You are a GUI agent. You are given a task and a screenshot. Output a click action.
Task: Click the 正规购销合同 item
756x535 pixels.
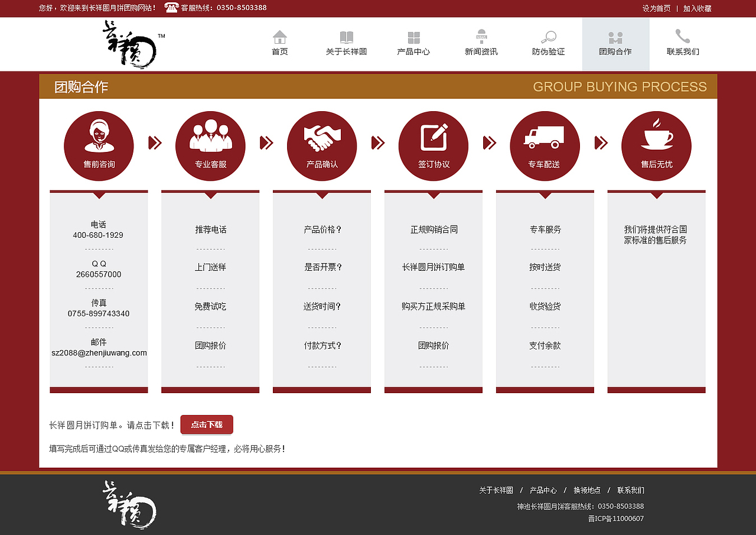tap(434, 229)
